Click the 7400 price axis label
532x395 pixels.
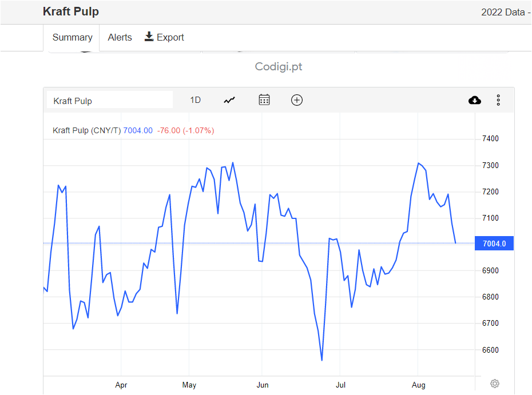pos(491,138)
